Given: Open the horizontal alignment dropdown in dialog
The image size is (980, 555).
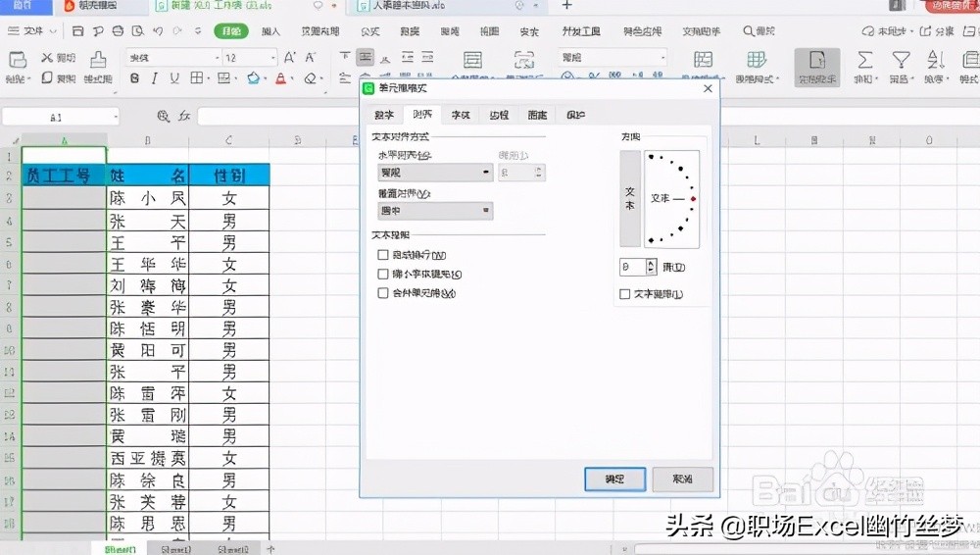Looking at the screenshot, I should (435, 172).
